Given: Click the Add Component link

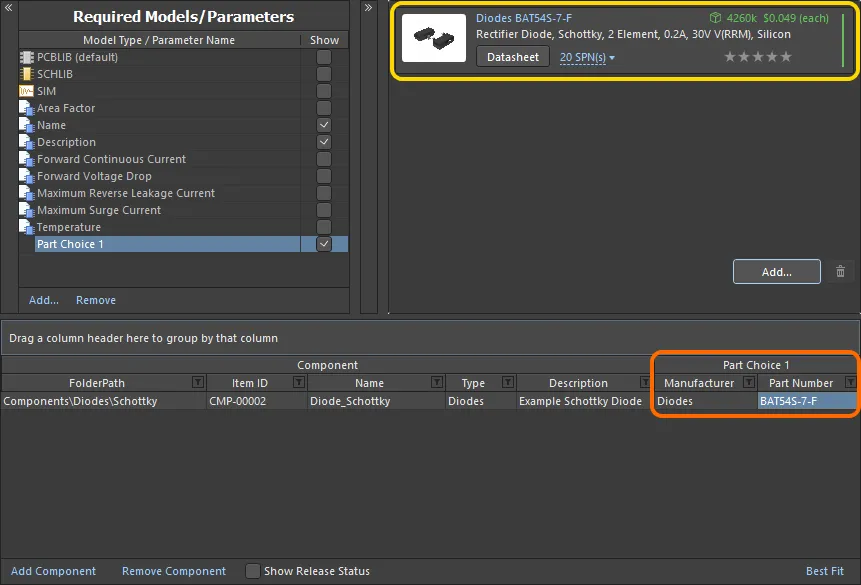Looking at the screenshot, I should (x=53, y=571).
